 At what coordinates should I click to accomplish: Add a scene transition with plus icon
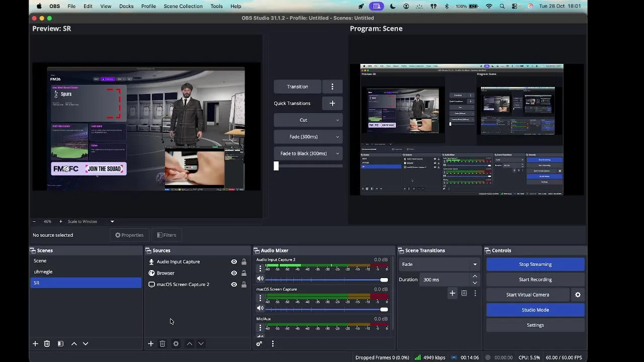click(x=452, y=293)
